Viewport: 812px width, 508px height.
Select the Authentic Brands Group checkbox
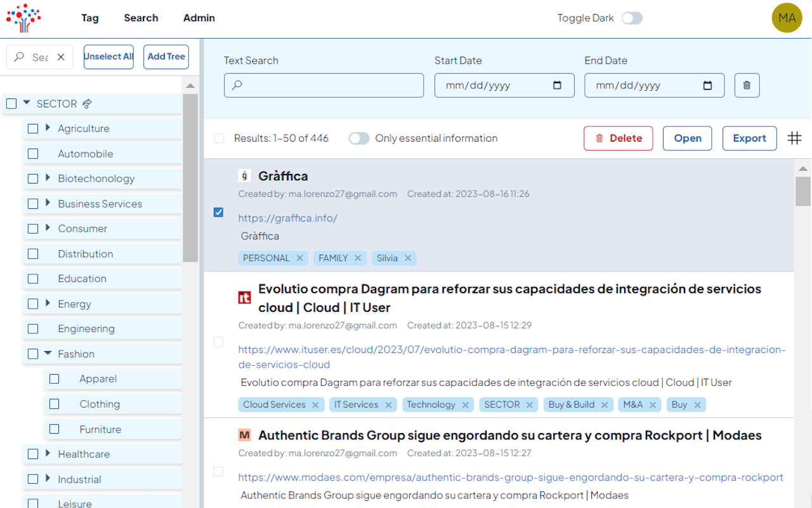pyautogui.click(x=219, y=471)
